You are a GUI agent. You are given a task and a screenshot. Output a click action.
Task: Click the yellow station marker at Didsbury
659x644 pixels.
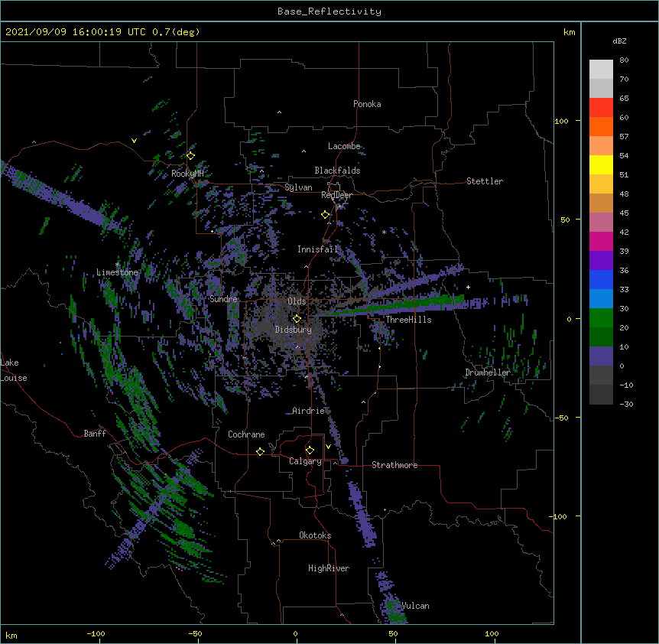point(297,319)
